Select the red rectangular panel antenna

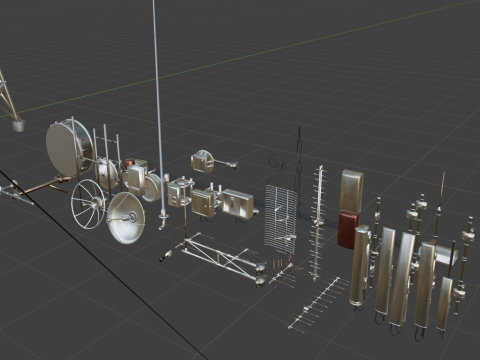coord(348,230)
